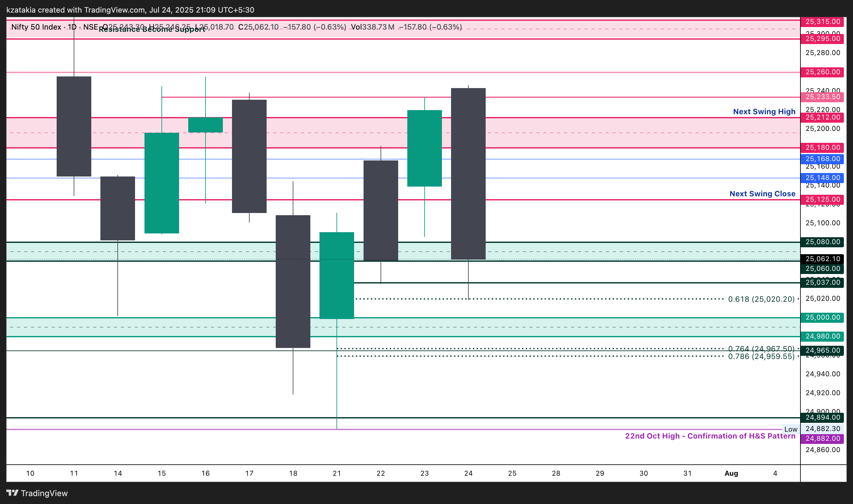The width and height of the screenshot is (853, 504).
Task: Select the Next Swing Close annotation
Action: 762,193
